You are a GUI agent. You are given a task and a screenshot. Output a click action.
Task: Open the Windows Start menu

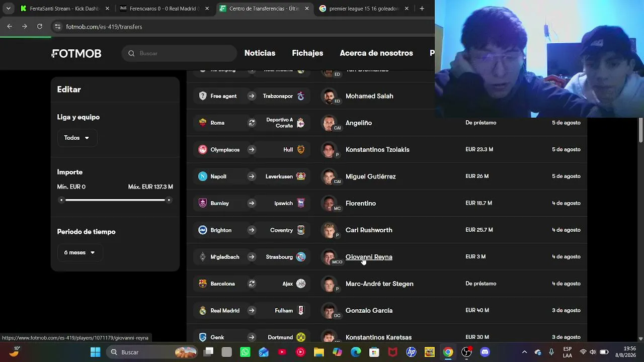pos(96,352)
